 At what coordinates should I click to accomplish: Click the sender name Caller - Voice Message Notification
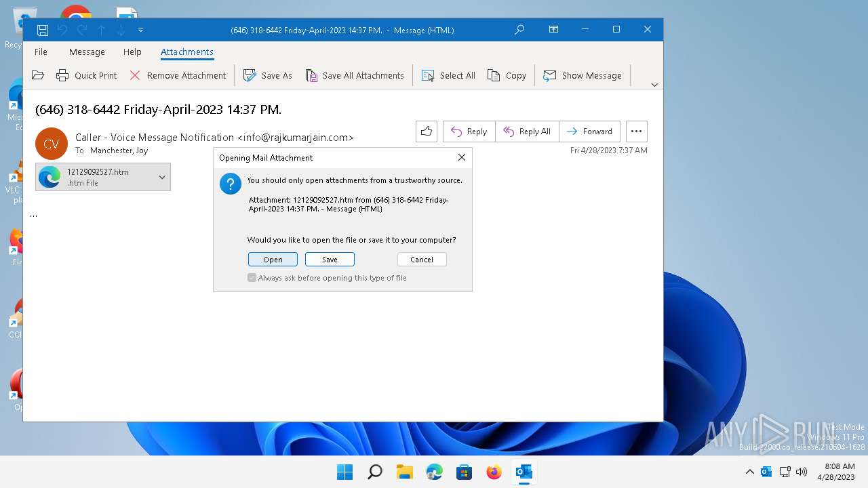[155, 138]
